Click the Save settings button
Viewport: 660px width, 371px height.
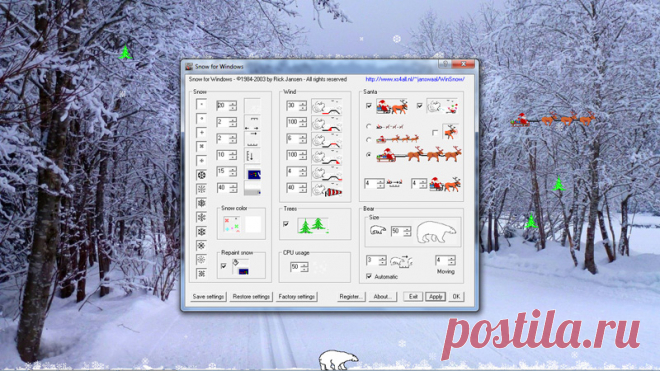point(208,296)
